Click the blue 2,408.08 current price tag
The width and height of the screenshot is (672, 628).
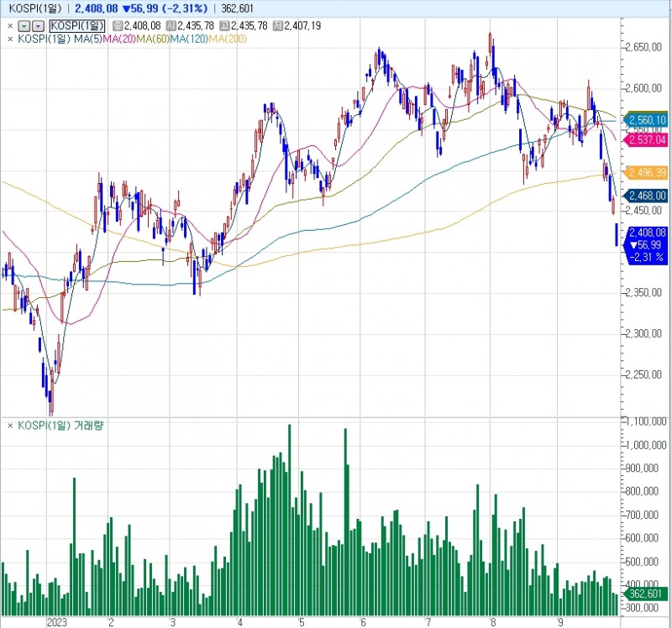(647, 245)
